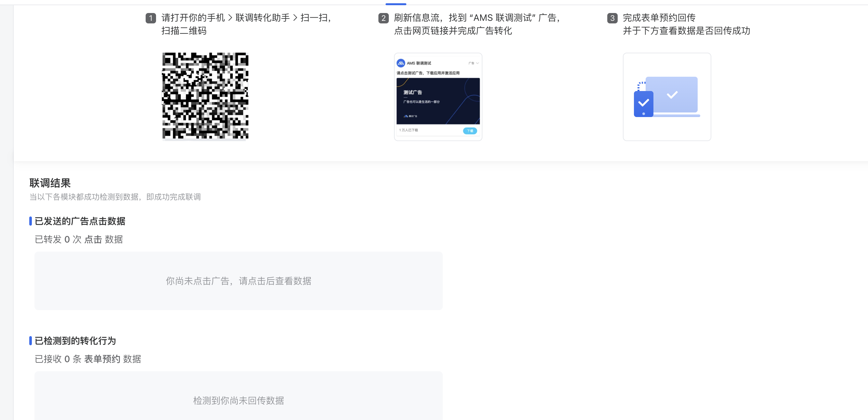
Task: Click 1 万人已下载 text in ad preview
Action: pos(408,130)
